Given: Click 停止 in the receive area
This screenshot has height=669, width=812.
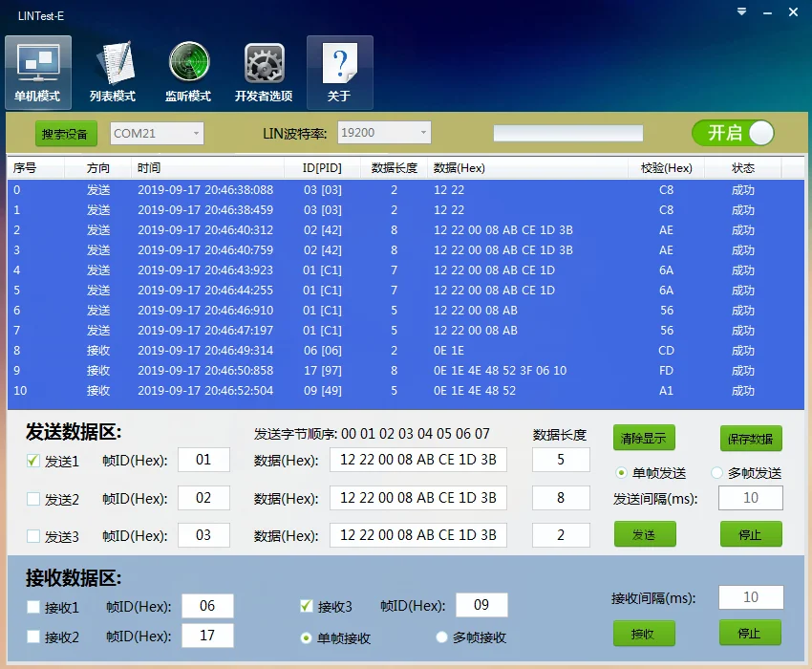Looking at the screenshot, I should coord(750,633).
